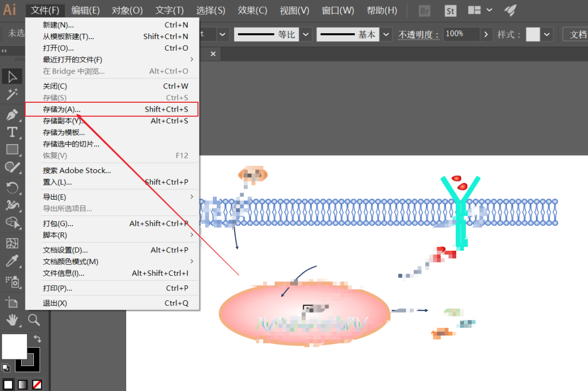Expand 导出(E) submenu
The image size is (588, 391).
tap(192, 197)
